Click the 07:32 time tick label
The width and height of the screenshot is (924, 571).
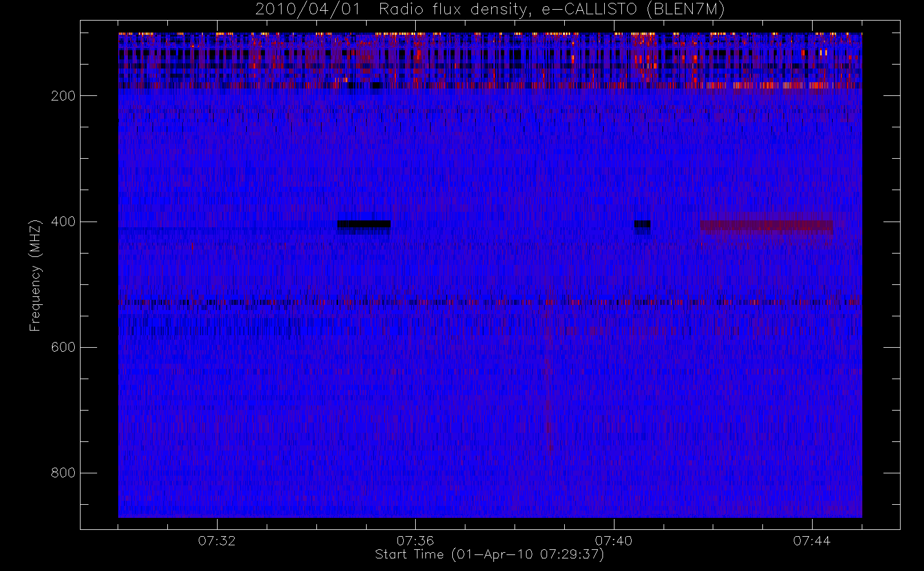point(217,541)
